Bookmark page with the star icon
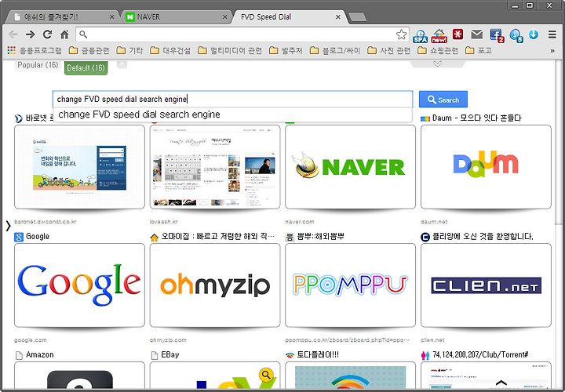The height and width of the screenshot is (392, 565). [401, 34]
